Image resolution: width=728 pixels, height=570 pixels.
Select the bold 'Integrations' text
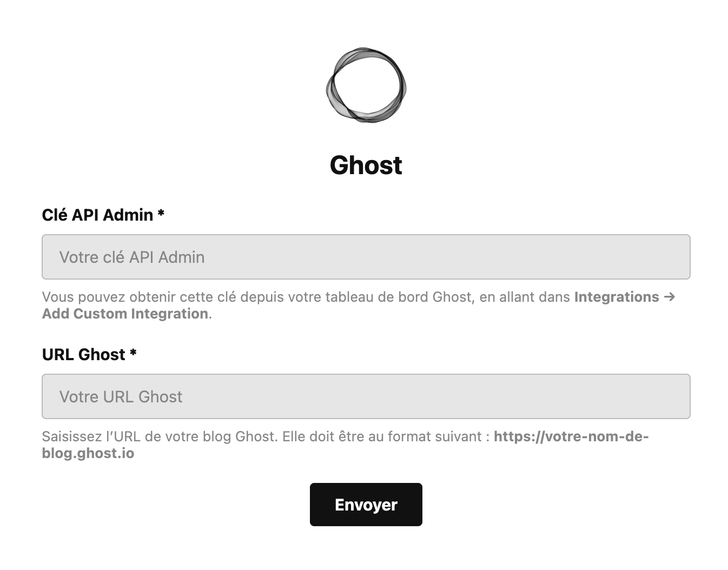(616, 296)
